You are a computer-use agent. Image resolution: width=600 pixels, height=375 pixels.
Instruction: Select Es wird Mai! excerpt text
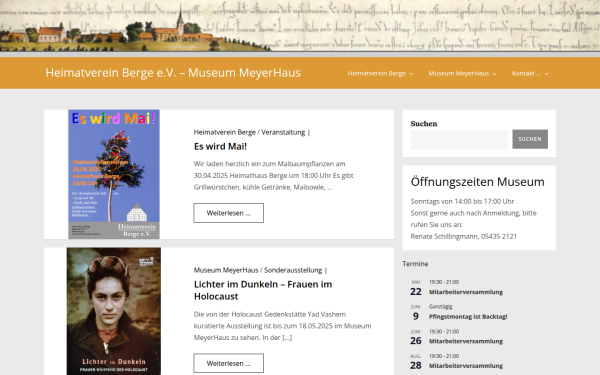[x=273, y=176]
